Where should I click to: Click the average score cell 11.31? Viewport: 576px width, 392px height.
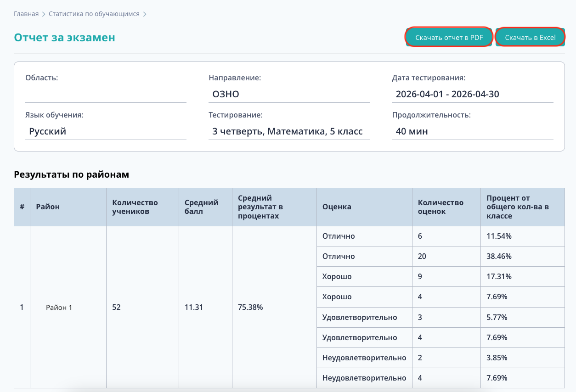(205, 308)
